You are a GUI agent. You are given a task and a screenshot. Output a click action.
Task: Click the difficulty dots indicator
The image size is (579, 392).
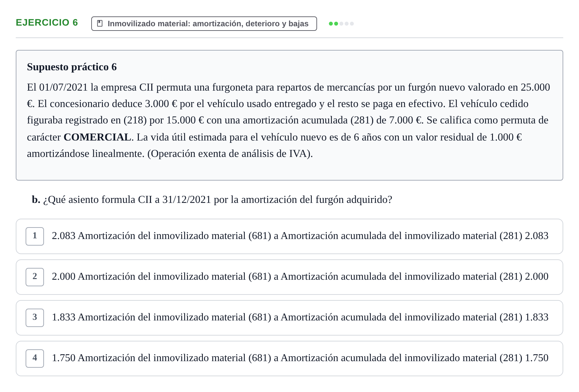click(x=341, y=24)
